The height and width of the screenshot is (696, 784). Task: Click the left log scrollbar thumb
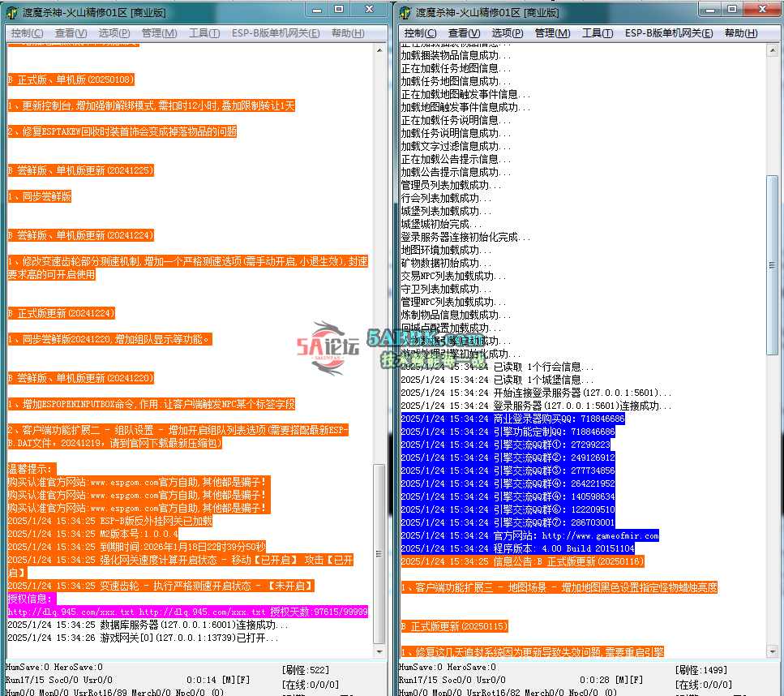379,554
